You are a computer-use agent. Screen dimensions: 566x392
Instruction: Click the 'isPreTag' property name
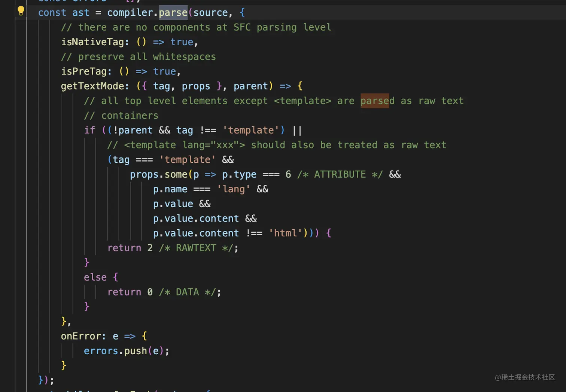(x=84, y=71)
